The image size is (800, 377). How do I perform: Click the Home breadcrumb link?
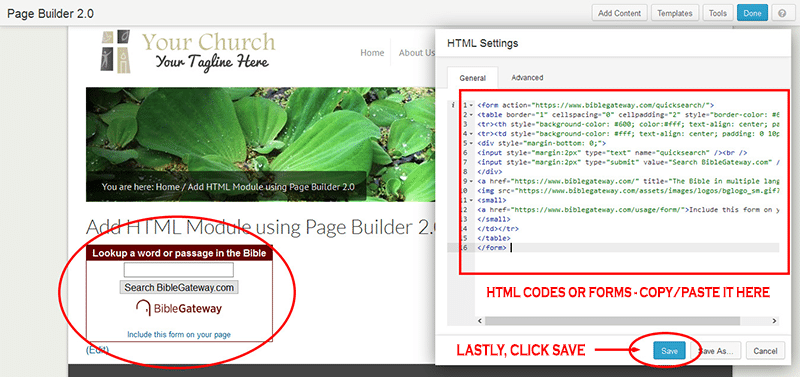[x=168, y=187]
